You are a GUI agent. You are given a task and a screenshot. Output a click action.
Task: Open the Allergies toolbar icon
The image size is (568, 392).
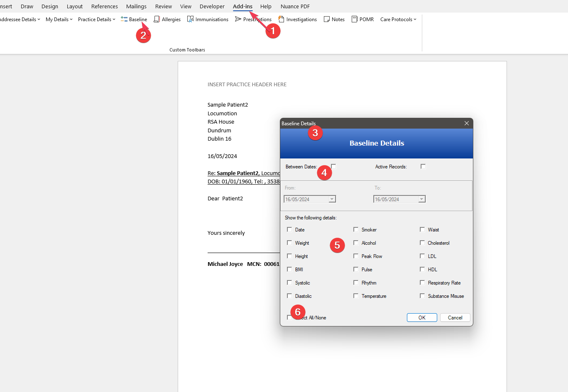coord(157,19)
